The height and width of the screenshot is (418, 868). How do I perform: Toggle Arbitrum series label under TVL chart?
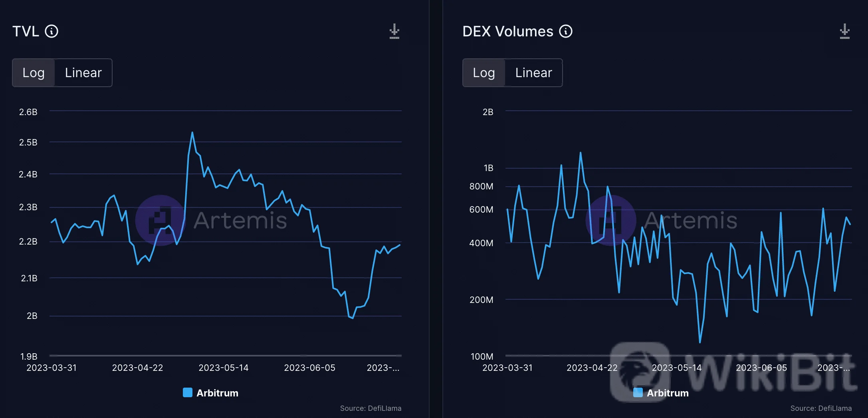(x=217, y=393)
